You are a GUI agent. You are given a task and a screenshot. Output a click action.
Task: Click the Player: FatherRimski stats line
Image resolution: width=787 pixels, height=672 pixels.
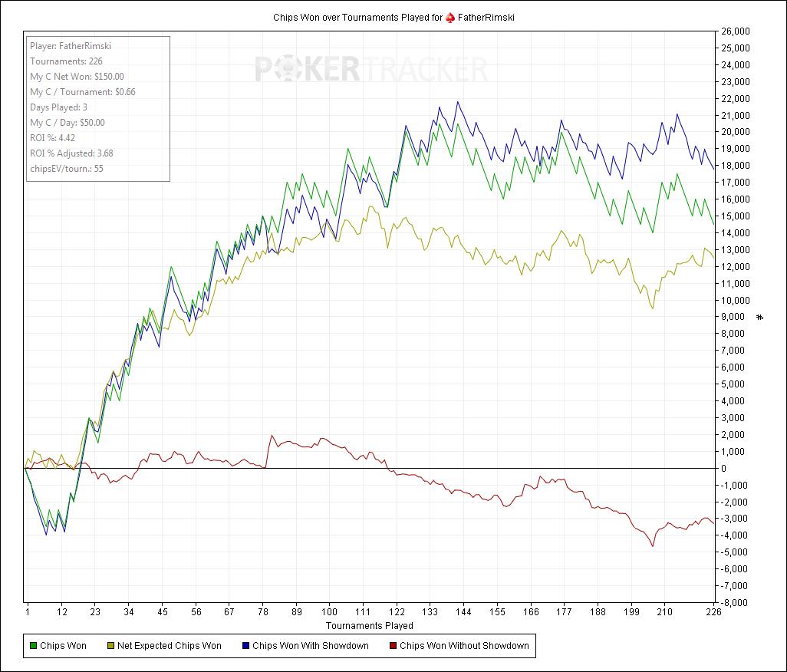[71, 46]
